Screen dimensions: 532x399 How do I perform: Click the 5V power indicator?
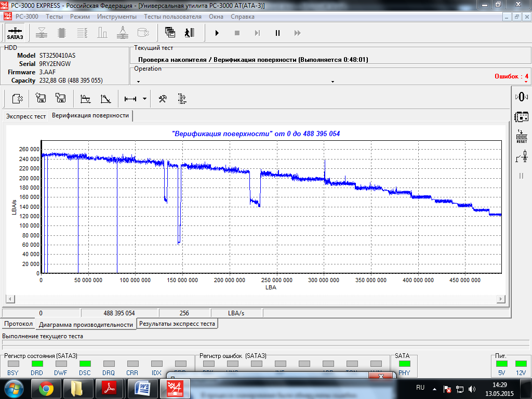[502, 364]
